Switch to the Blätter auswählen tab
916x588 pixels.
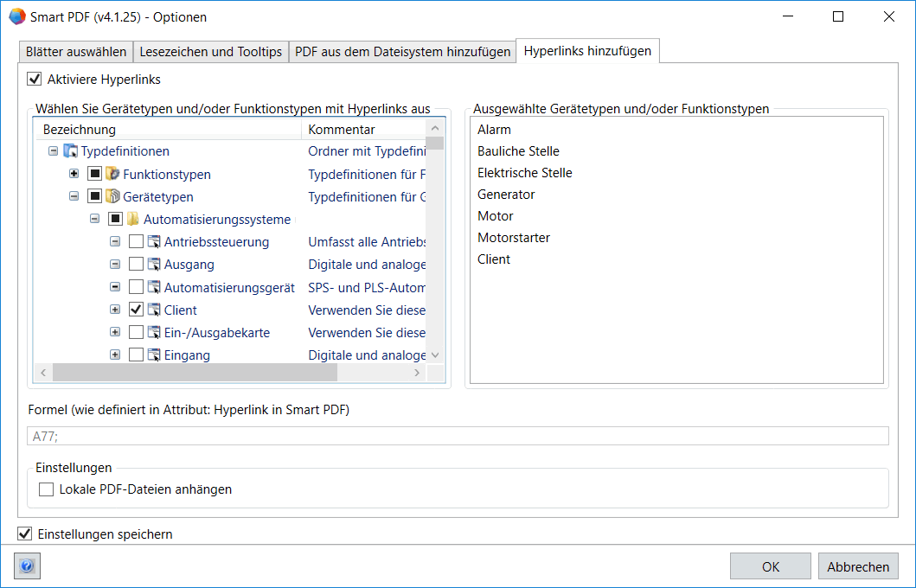point(77,52)
